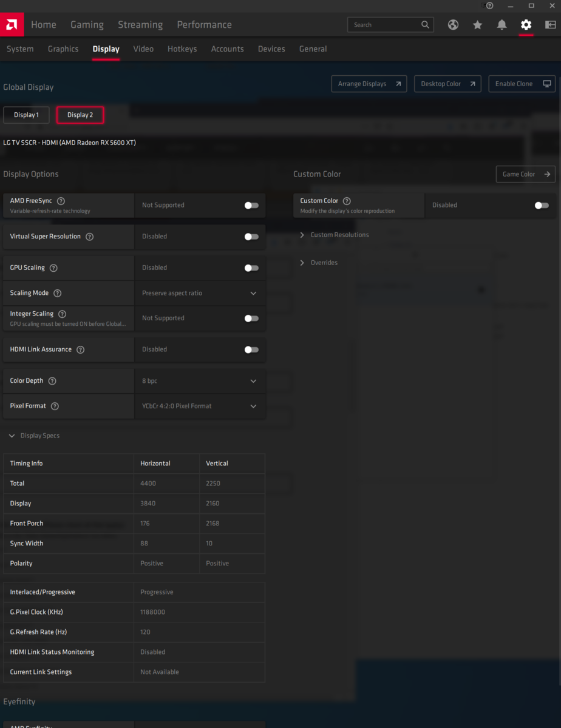Show help for Custom Color
The image size is (561, 728).
pyautogui.click(x=347, y=201)
